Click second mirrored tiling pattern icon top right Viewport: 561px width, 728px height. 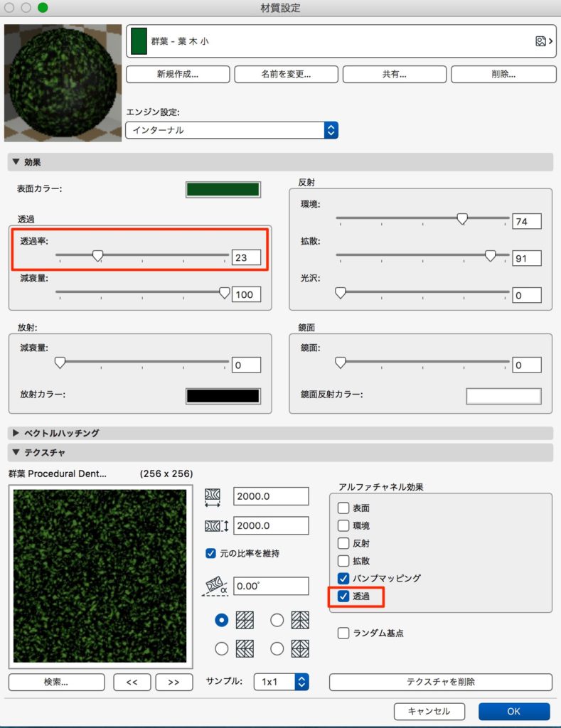(x=300, y=620)
